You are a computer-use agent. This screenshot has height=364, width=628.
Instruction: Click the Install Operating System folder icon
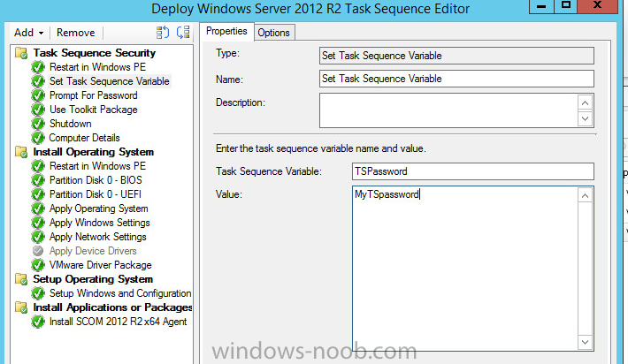(x=21, y=152)
